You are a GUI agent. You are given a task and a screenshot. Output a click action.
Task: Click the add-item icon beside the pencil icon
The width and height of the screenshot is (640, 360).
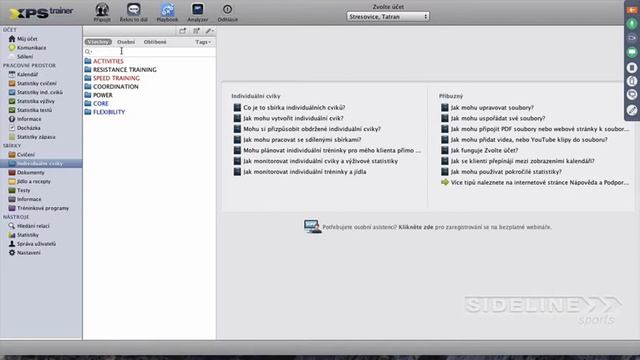point(196,31)
